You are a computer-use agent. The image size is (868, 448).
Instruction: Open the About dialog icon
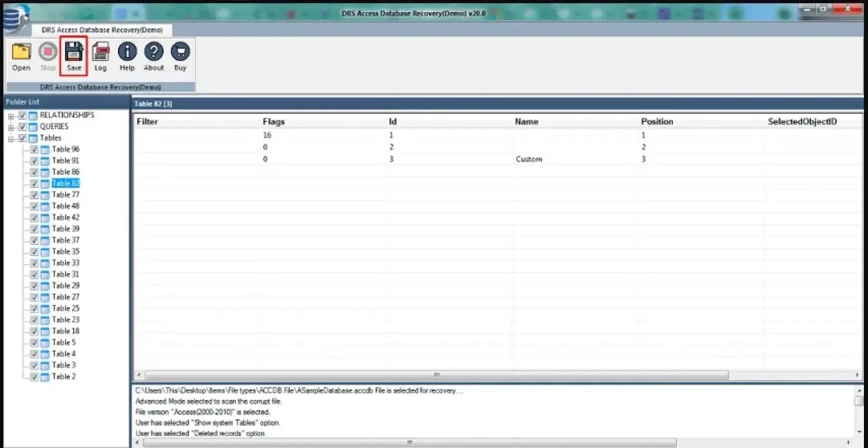153,56
